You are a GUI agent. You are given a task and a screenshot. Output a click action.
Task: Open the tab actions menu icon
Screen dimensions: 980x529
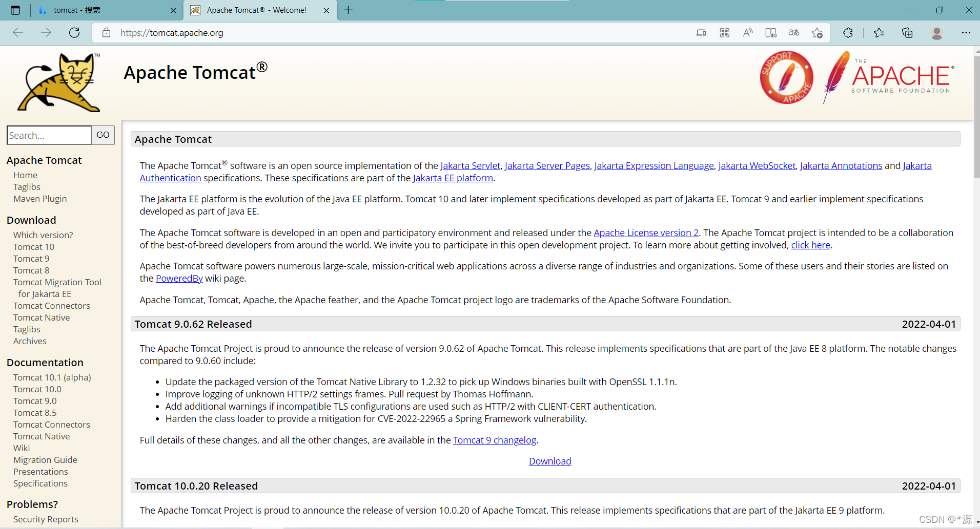pyautogui.click(x=15, y=10)
